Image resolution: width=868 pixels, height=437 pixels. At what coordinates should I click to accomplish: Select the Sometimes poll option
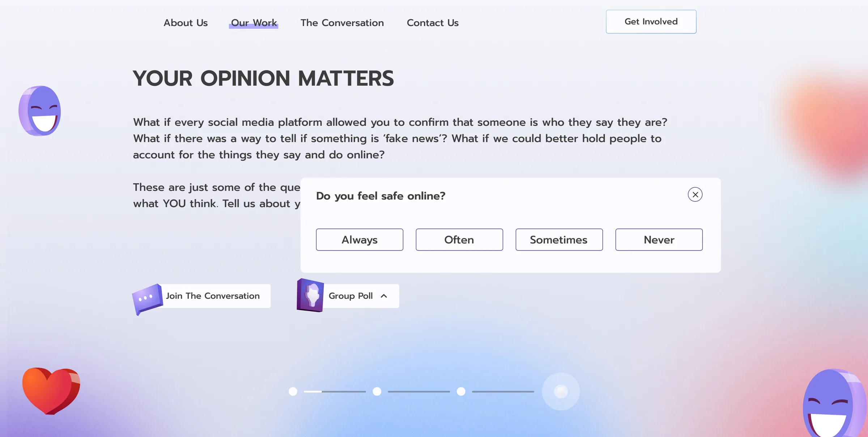pyautogui.click(x=559, y=240)
